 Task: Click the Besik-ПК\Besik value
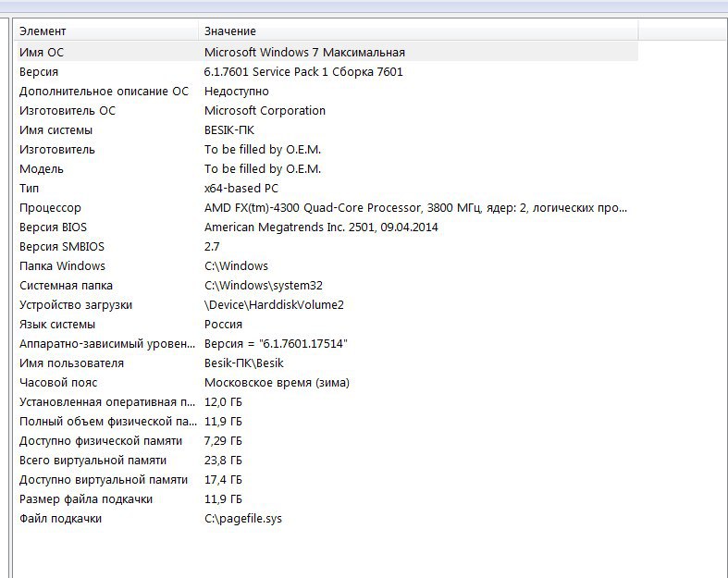(244, 363)
